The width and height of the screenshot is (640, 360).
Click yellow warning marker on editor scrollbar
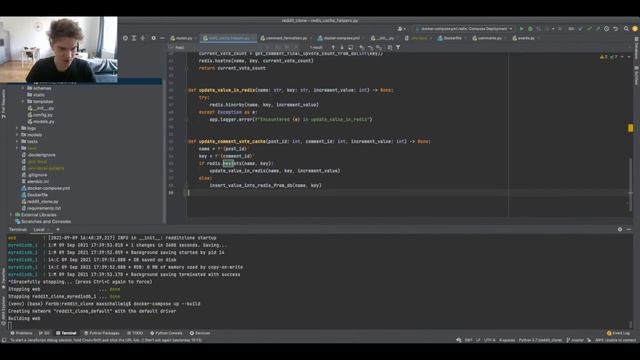tap(631, 128)
